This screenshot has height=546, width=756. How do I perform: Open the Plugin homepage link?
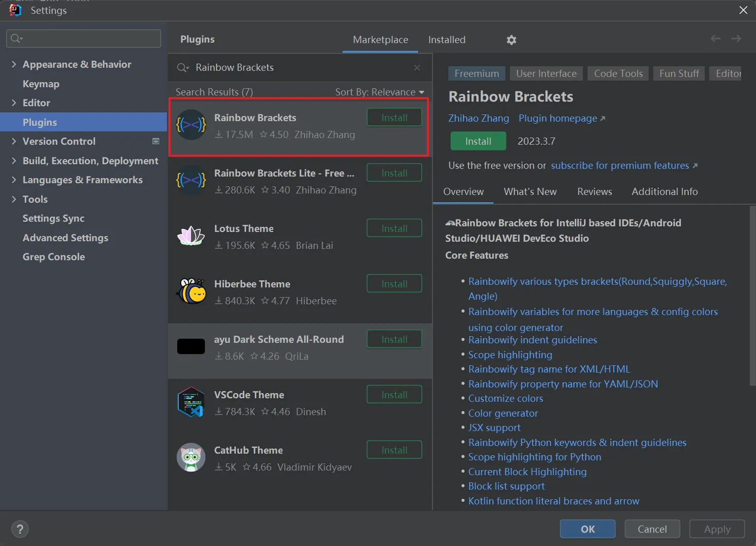562,118
